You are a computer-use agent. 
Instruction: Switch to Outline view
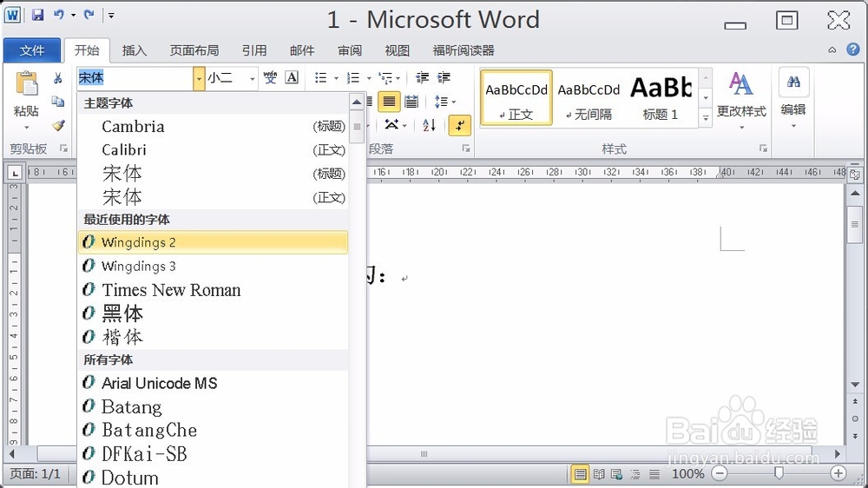pos(635,474)
